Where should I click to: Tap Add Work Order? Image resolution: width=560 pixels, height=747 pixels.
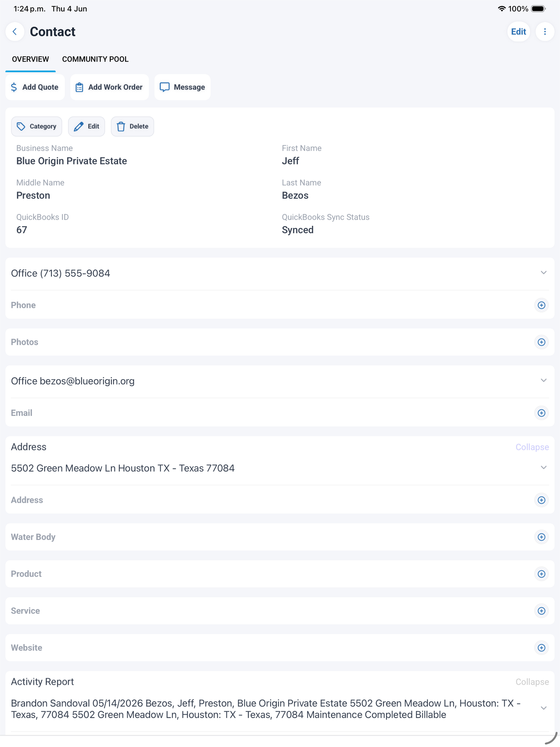click(109, 87)
